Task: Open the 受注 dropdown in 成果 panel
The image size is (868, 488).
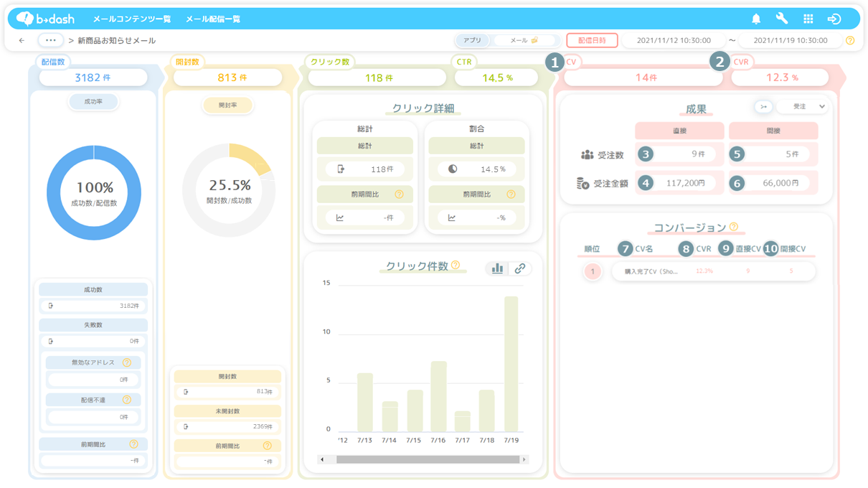Action: (802, 107)
